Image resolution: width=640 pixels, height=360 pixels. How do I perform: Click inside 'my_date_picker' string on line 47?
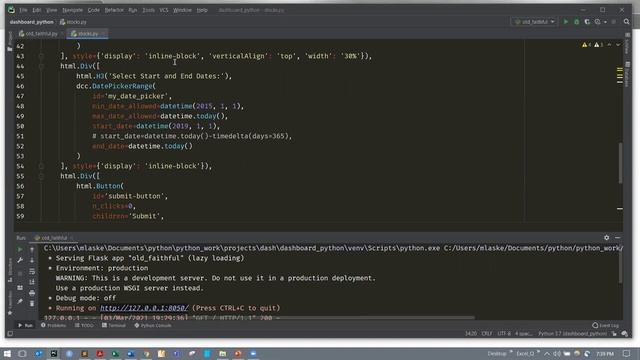137,96
